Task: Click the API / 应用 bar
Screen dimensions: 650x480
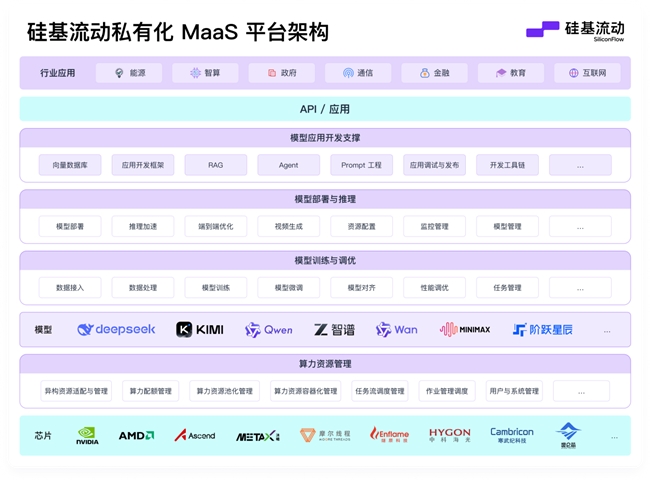Action: 325,109
